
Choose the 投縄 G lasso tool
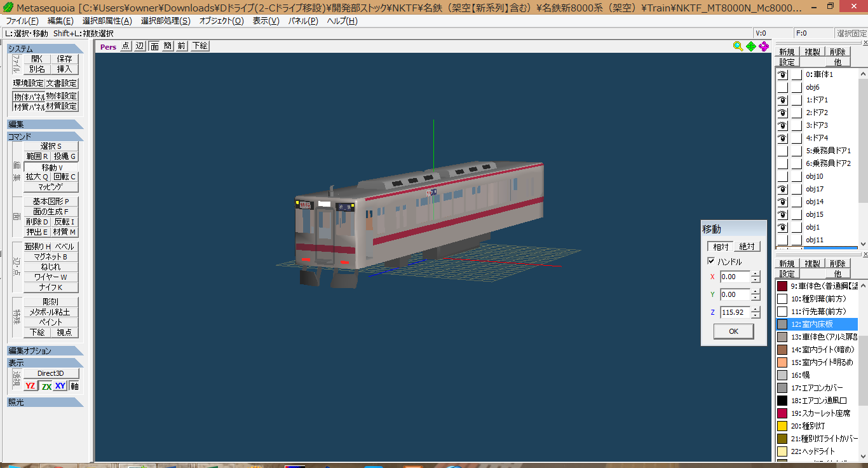click(x=65, y=156)
